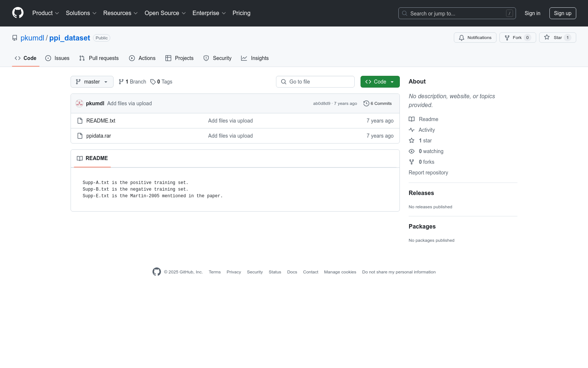Switch to the Issues tab
Screen dimensions: 588x368
(57, 58)
